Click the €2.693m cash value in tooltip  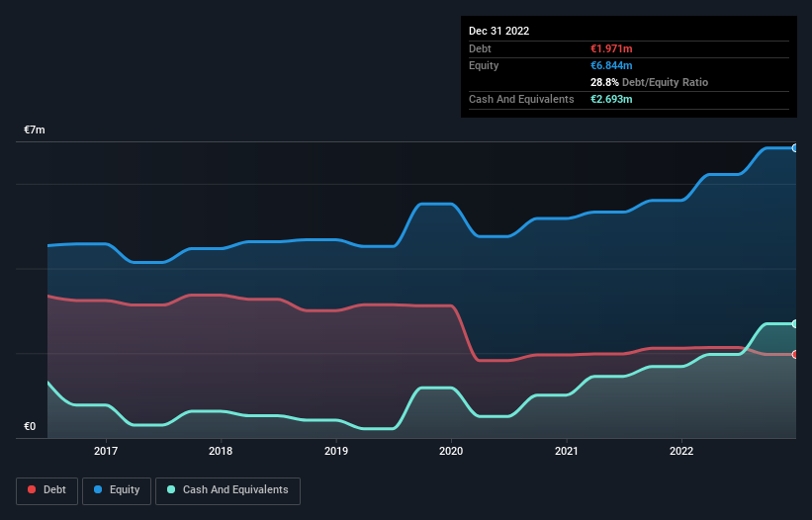[611, 99]
